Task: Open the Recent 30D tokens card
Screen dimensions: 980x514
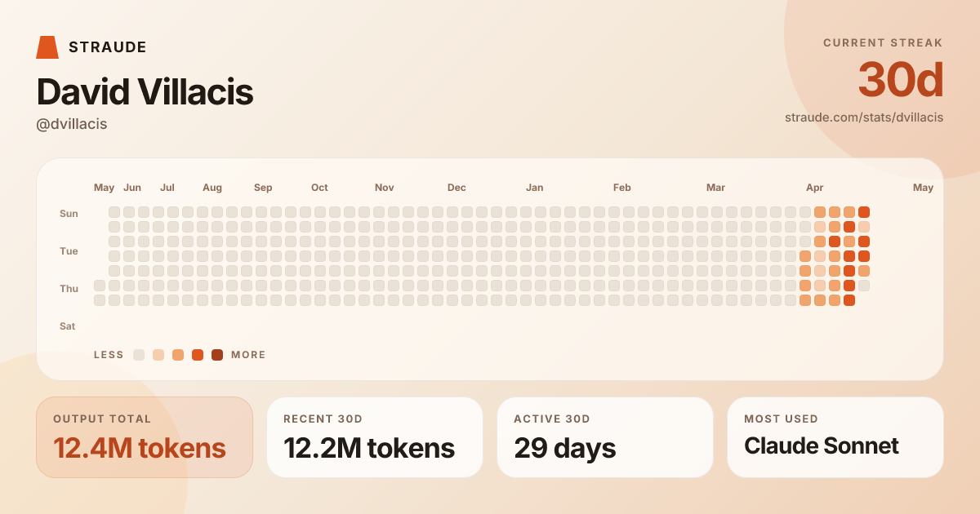Action: pyautogui.click(x=375, y=437)
